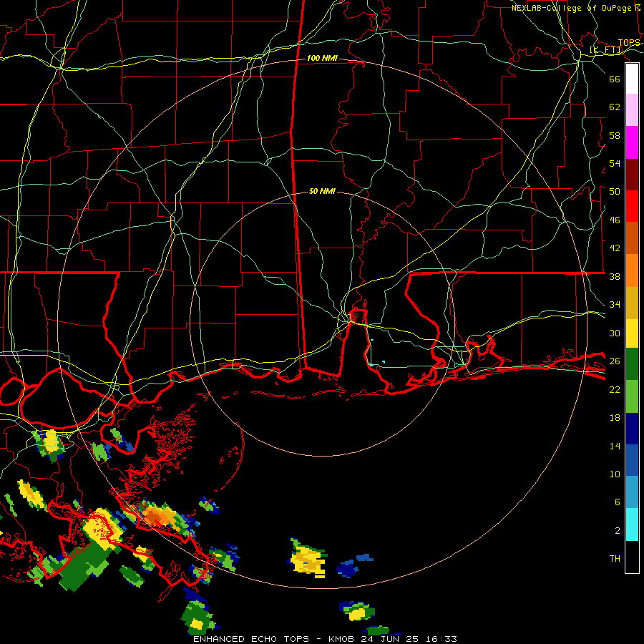
Task: Click the gold legend swatch
Action: point(632,303)
